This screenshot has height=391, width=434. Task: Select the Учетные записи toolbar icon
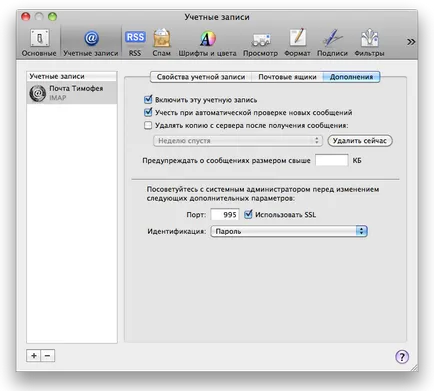(91, 42)
